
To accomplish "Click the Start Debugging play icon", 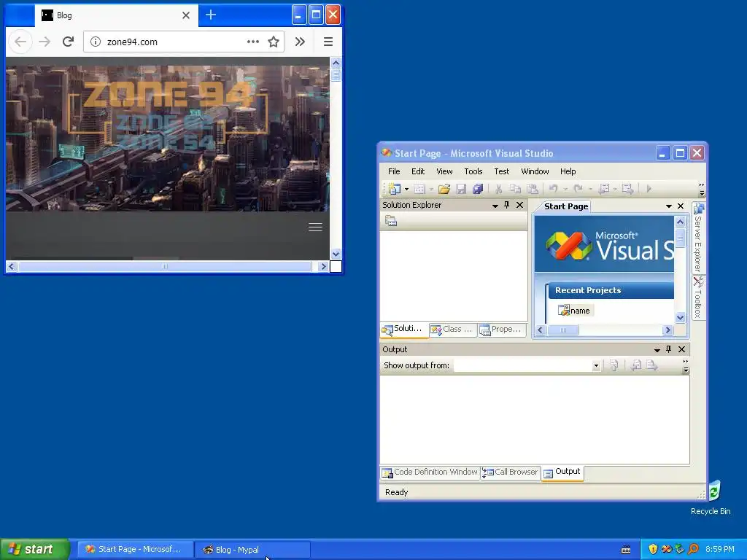I will pyautogui.click(x=649, y=189).
